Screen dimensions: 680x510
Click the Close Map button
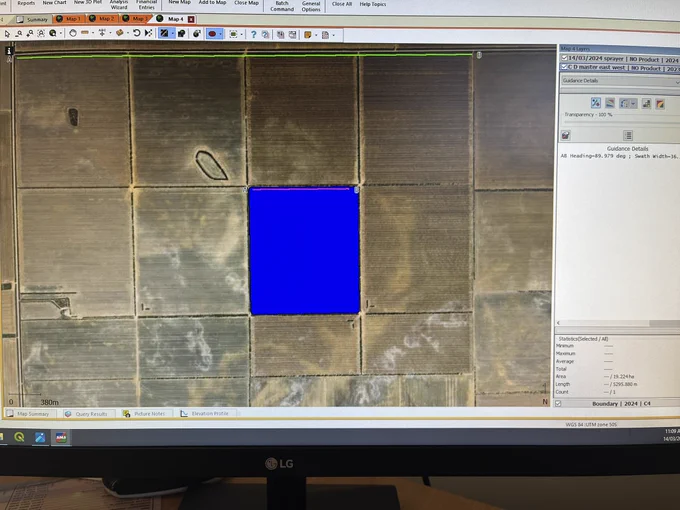[246, 3]
